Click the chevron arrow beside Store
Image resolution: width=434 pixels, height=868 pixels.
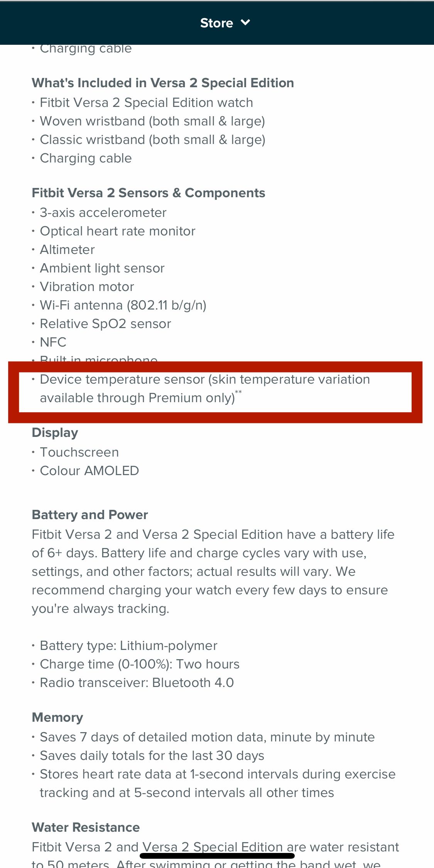[x=245, y=23]
